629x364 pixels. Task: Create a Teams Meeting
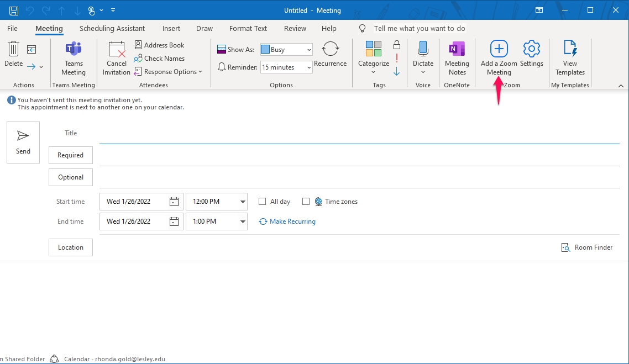73,57
